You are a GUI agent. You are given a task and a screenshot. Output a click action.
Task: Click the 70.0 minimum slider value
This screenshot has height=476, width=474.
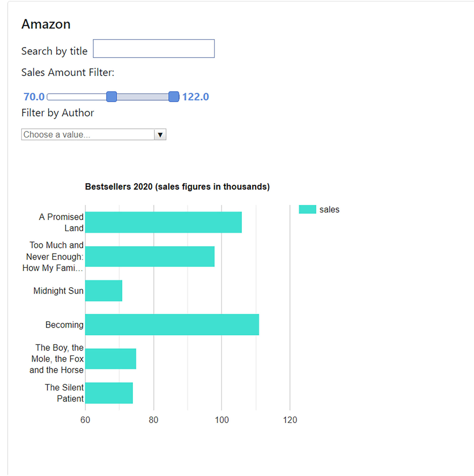click(x=34, y=97)
